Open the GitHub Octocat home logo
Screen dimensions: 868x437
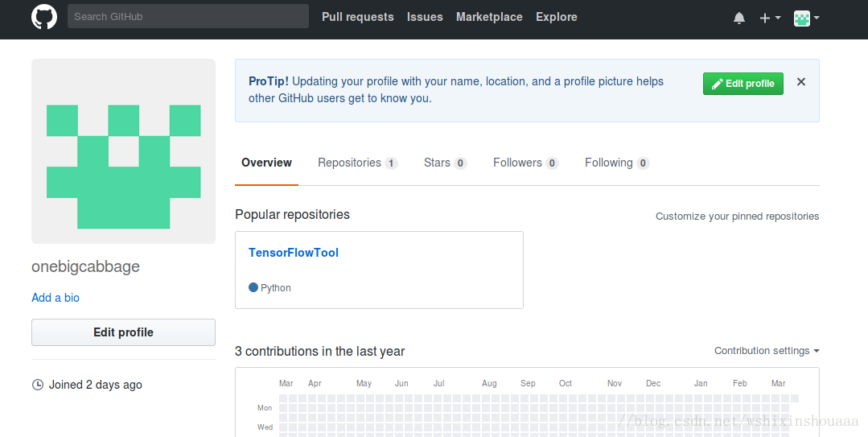(44, 17)
